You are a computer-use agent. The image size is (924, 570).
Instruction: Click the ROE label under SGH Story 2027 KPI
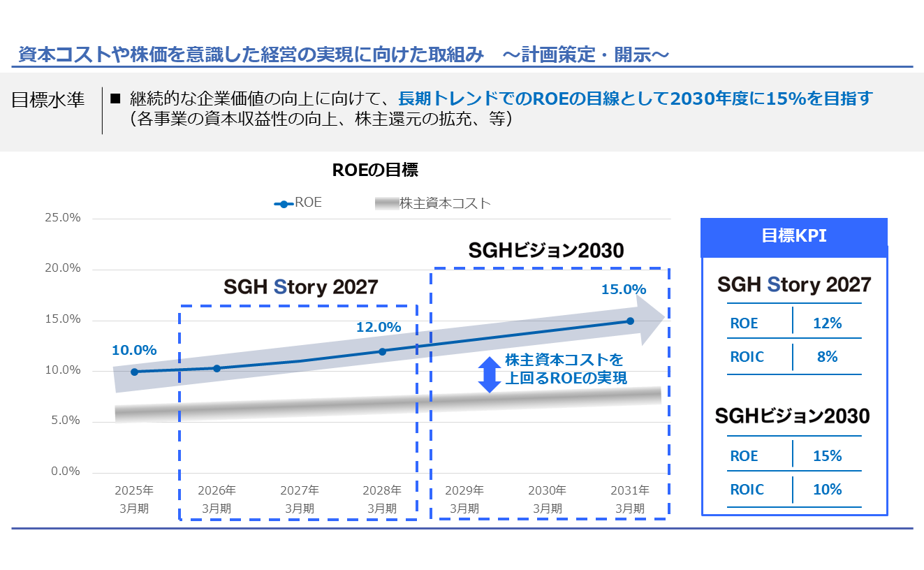[744, 323]
